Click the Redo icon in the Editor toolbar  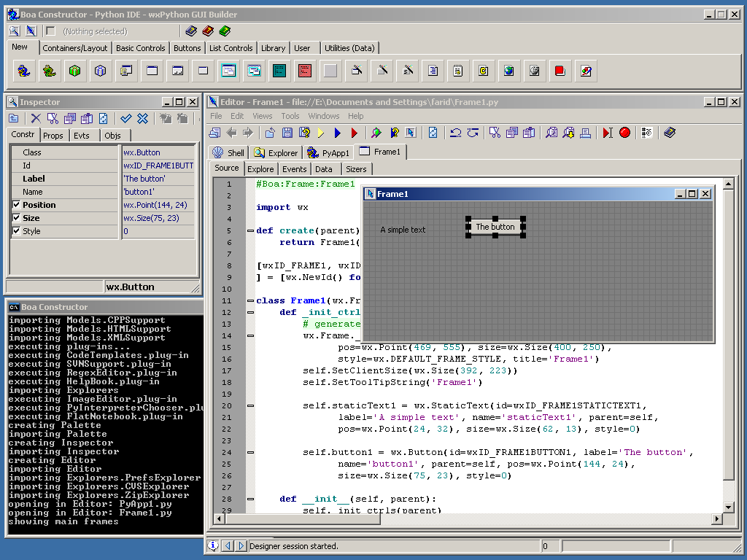click(x=473, y=133)
